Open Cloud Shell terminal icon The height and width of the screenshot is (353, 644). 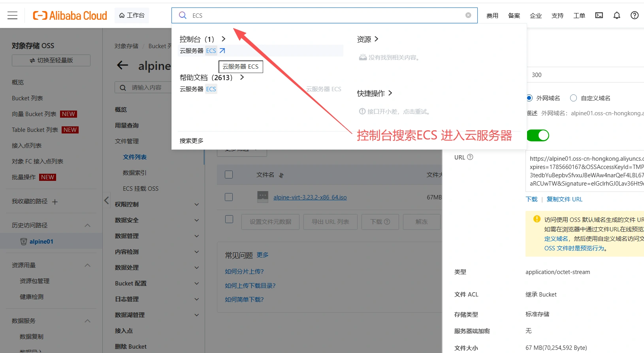[599, 15]
